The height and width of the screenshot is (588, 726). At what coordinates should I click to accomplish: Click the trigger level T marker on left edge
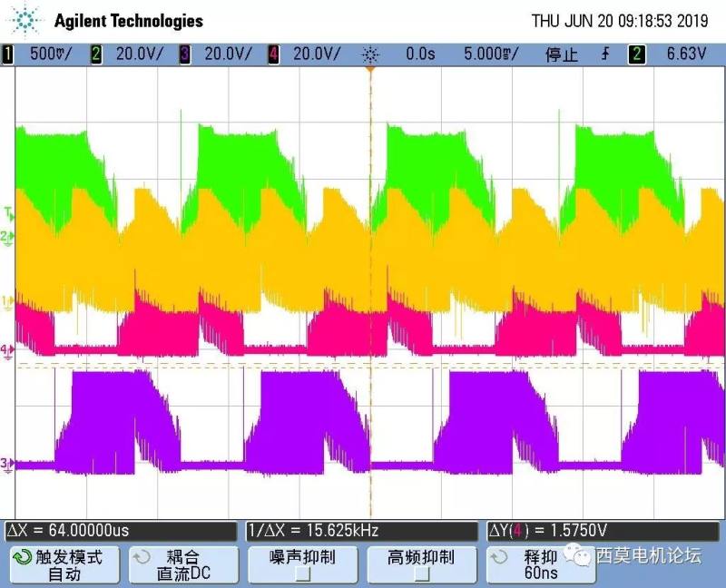pyautogui.click(x=8, y=214)
